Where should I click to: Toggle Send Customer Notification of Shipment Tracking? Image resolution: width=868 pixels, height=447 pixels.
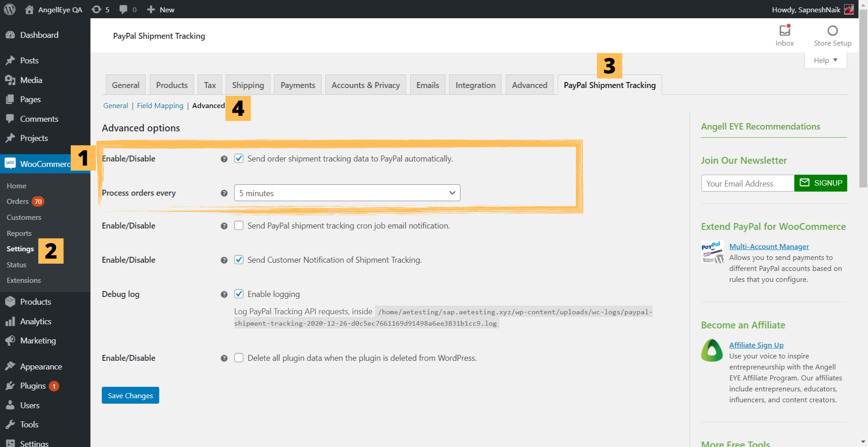point(239,260)
